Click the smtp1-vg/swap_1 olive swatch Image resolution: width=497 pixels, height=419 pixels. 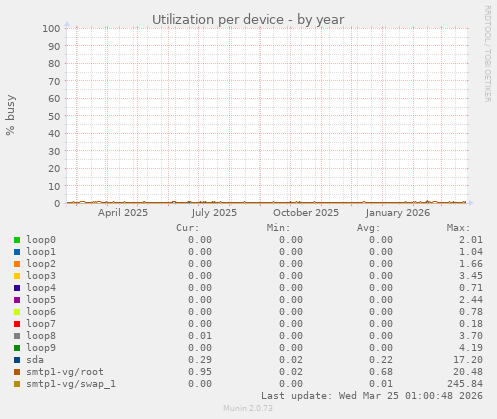click(17, 384)
